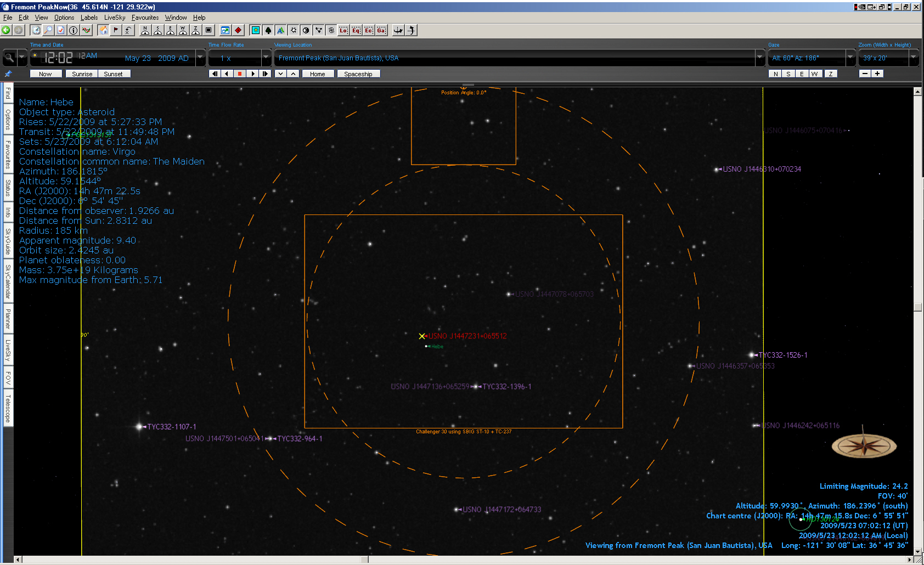Screen dimensions: 924x565
Task: Open the Time and Date dropdown
Action: (200, 57)
